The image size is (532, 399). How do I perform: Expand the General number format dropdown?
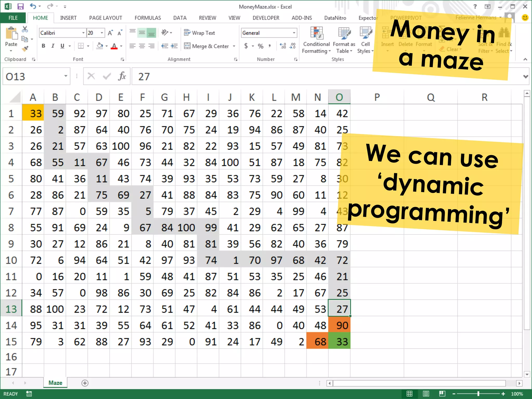[294, 33]
